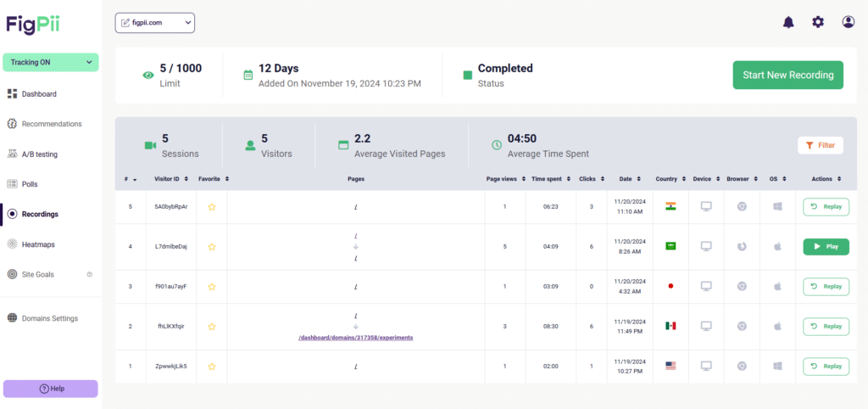Image resolution: width=868 pixels, height=409 pixels.
Task: Star the session from visitor ZpwwkjLik5
Action: [212, 367]
